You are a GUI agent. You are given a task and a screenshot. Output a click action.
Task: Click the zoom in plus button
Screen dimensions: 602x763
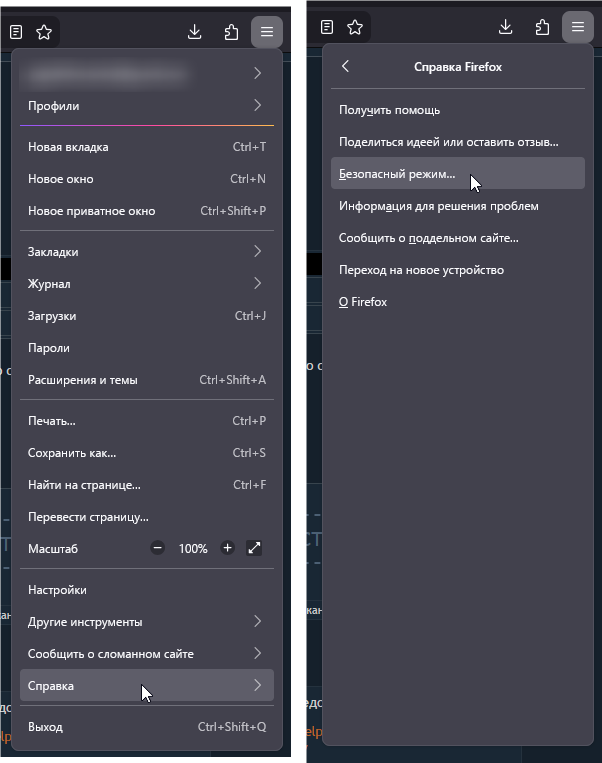pyautogui.click(x=228, y=548)
